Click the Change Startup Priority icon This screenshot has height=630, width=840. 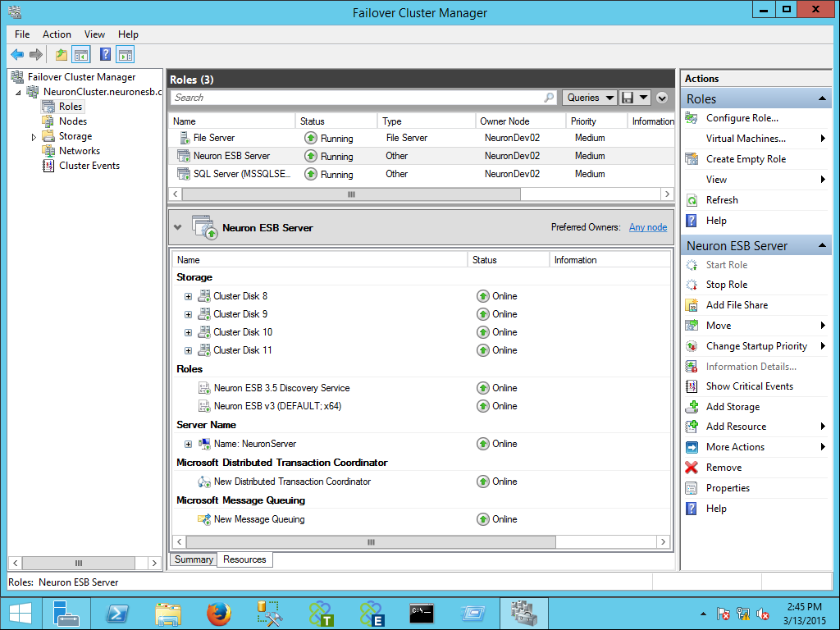coord(692,346)
